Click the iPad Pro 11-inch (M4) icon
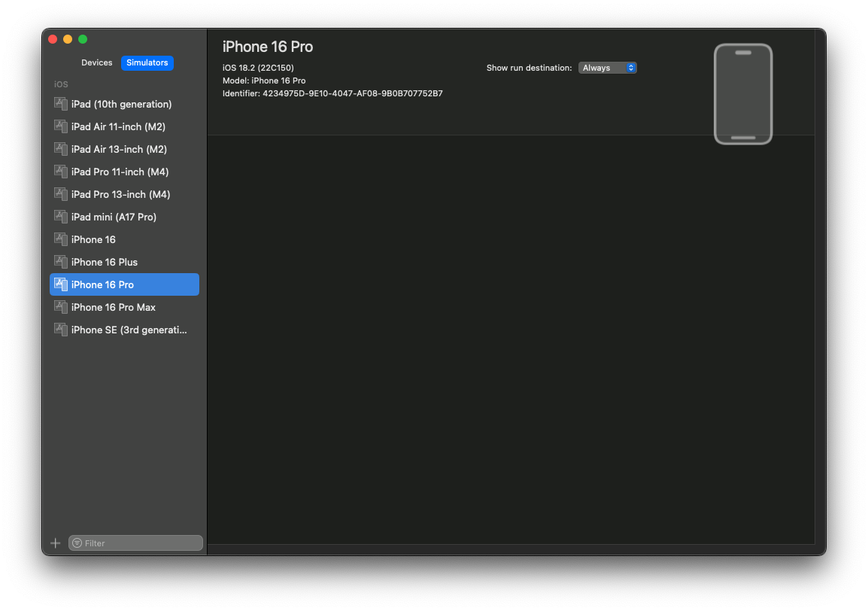 point(60,172)
